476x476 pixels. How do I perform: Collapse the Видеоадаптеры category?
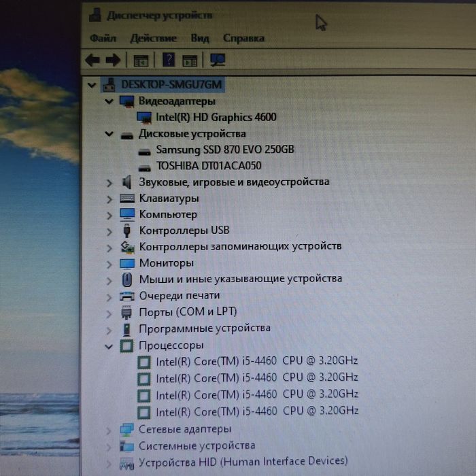[x=109, y=102]
